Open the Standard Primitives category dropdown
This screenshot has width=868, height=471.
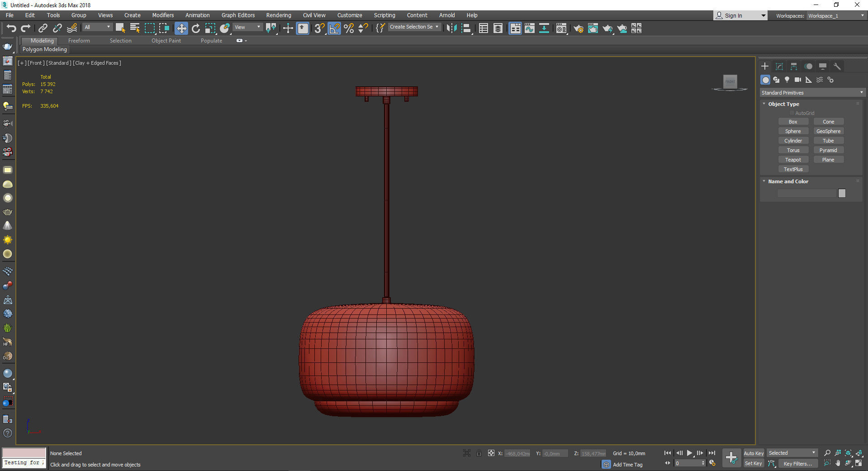pyautogui.click(x=812, y=93)
